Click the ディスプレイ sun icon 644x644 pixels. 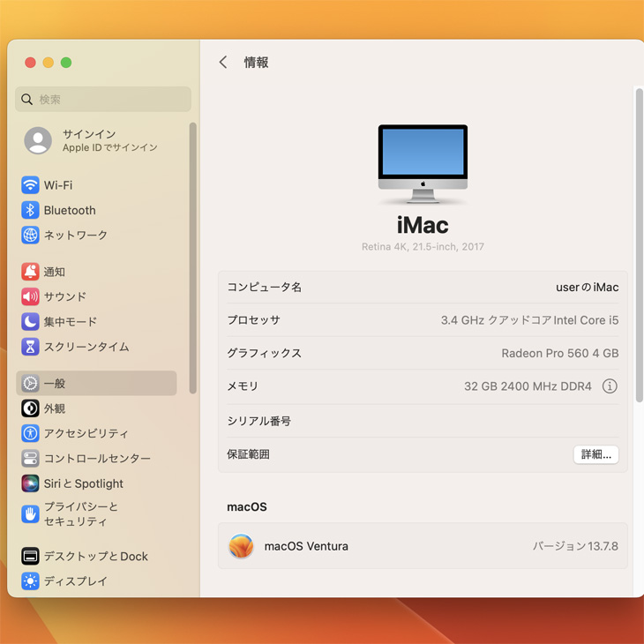[x=30, y=581]
